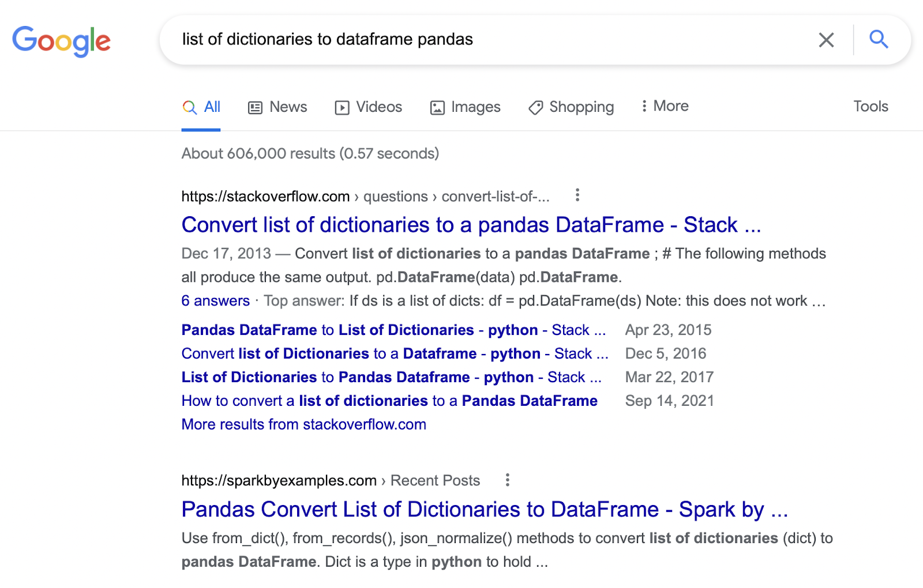Click the 'Mar 22, 2017' date
923x588 pixels.
click(670, 377)
